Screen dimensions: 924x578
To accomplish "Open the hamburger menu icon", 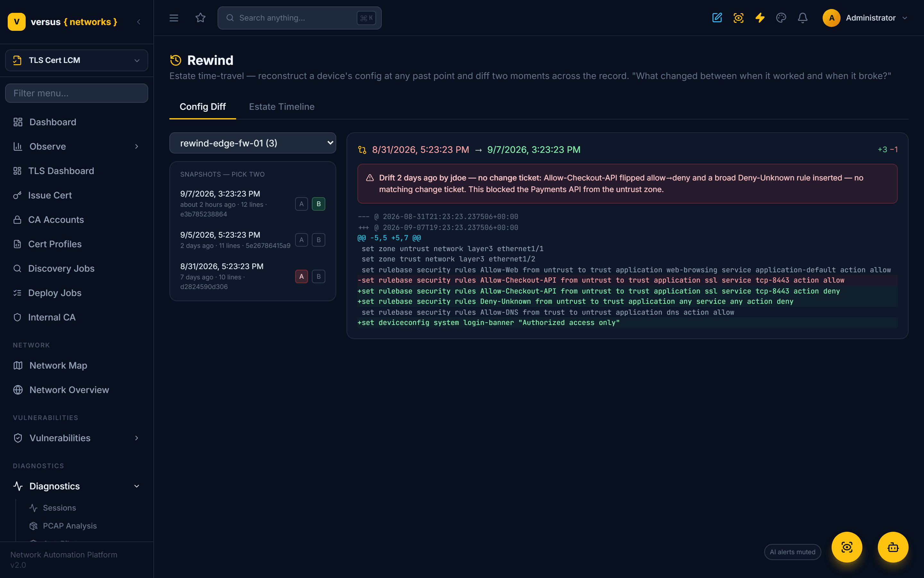I will coord(174,18).
